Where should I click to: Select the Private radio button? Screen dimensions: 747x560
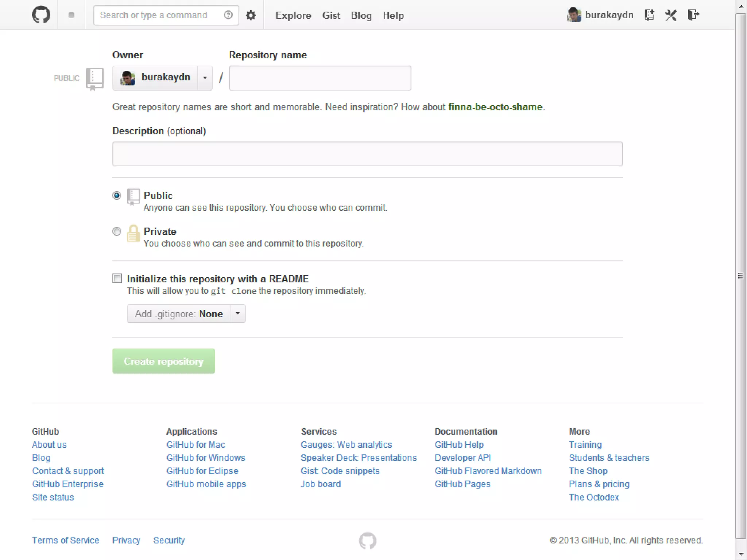(117, 232)
